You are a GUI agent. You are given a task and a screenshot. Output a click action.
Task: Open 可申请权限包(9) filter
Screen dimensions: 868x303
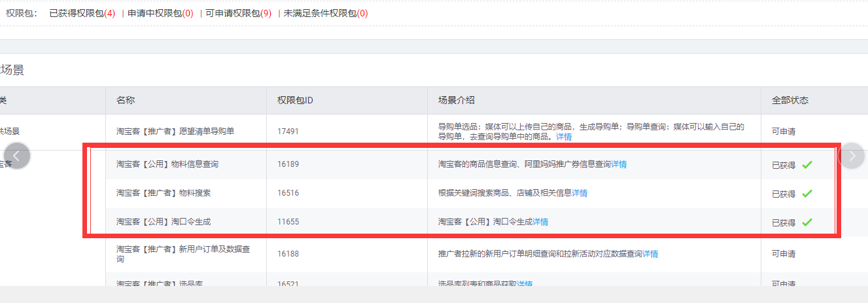[238, 13]
